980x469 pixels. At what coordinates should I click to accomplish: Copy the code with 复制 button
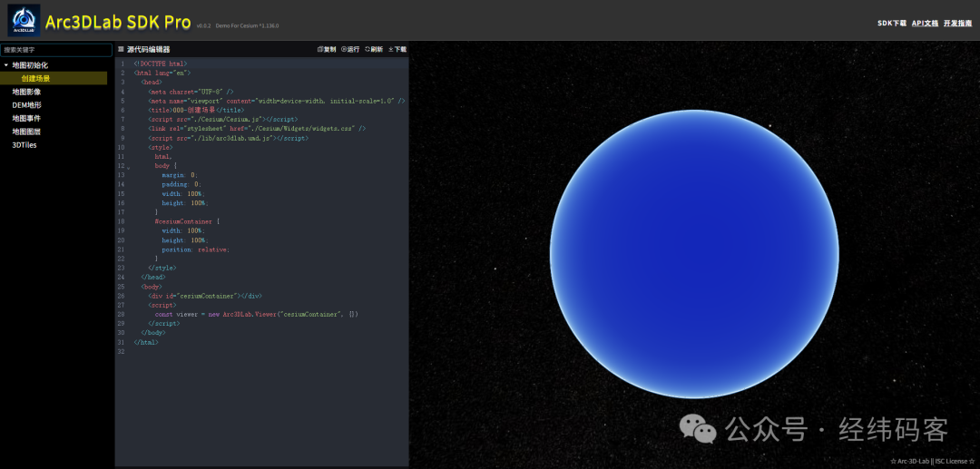327,49
